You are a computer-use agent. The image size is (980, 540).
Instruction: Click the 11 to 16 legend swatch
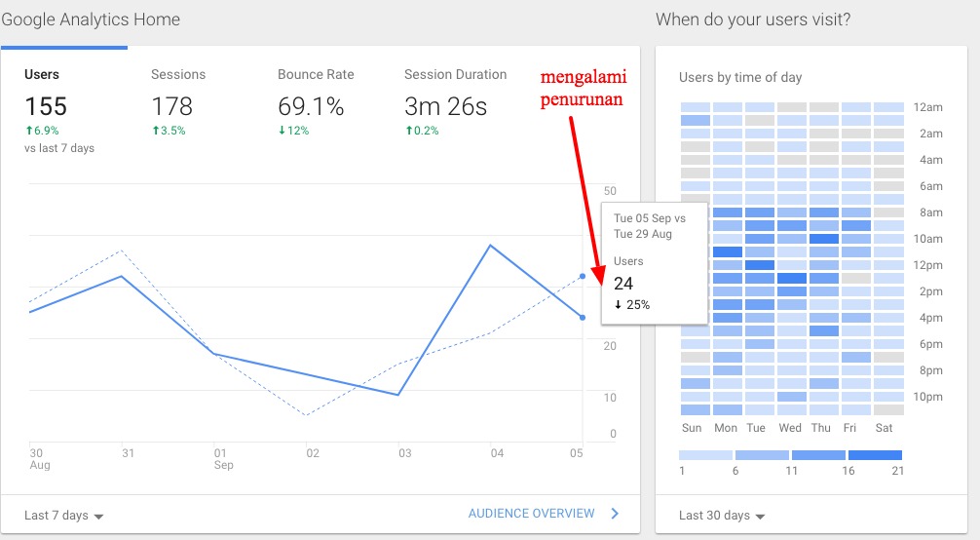click(818, 455)
